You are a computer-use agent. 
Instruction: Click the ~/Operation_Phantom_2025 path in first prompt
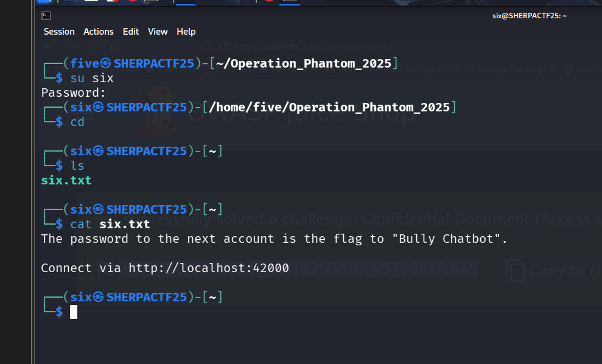303,63
